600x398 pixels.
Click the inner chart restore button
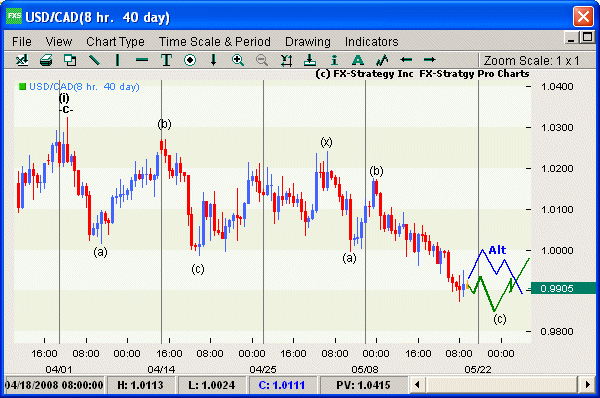[587, 38]
